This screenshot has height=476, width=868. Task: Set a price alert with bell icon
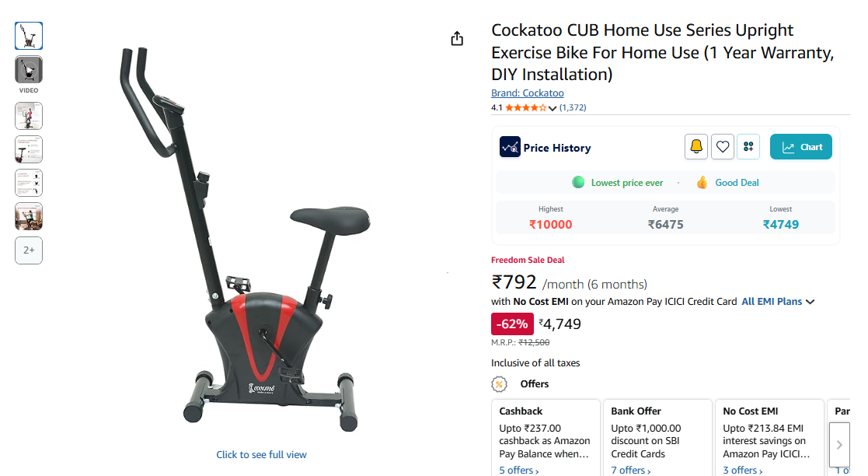(x=695, y=147)
